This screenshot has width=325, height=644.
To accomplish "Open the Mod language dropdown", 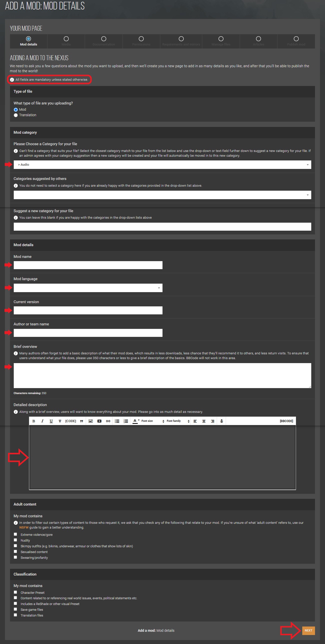I will [x=88, y=288].
